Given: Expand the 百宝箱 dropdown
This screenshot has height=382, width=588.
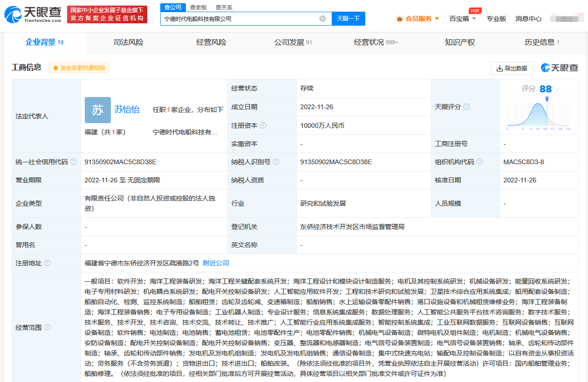Looking at the screenshot, I should [x=474, y=19].
